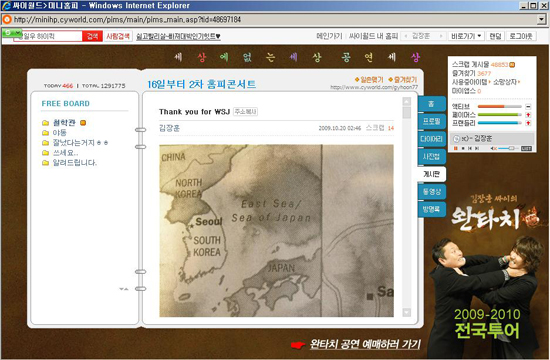Go to previous track in music player
Viewport: 550px width, 360px height.
coord(470,148)
